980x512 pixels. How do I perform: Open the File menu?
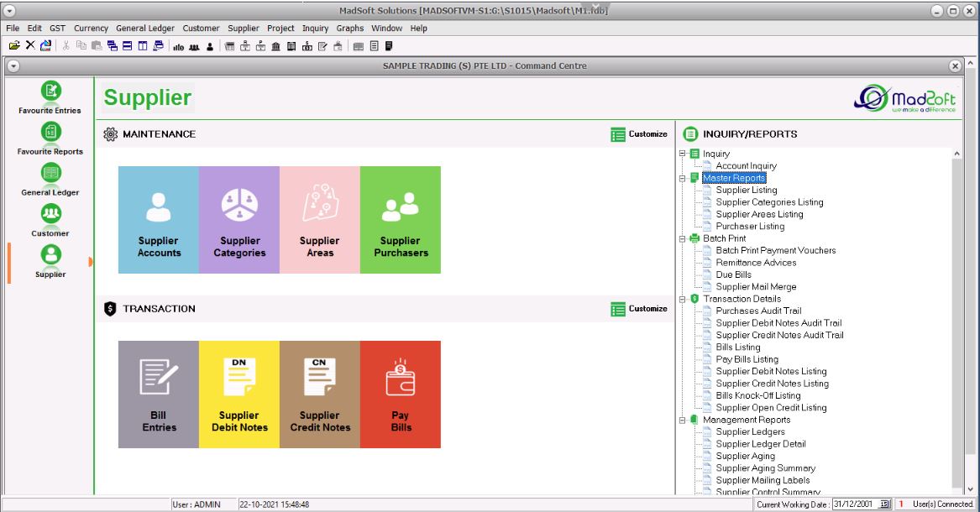tap(13, 28)
